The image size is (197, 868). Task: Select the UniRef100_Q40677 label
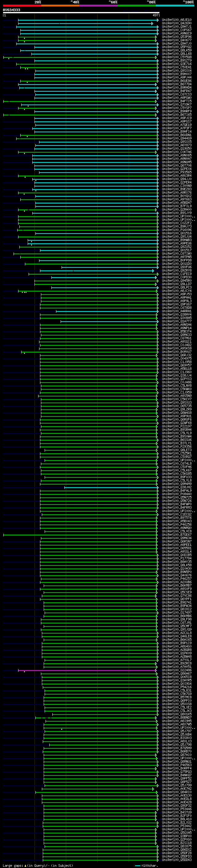point(177,40)
